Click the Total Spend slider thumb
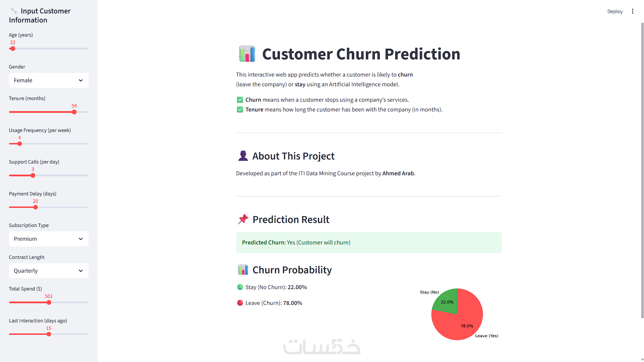This screenshot has height=362, width=644. tap(49, 303)
